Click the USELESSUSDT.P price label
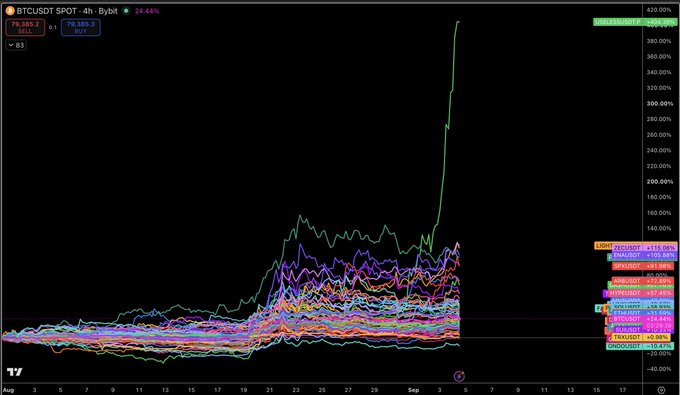680x395 pixels. point(634,22)
